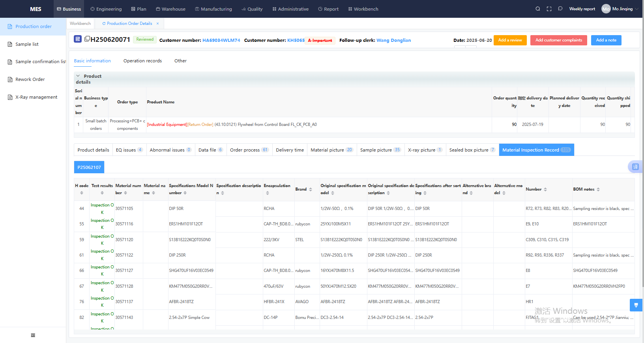Collapse the sidebar with hamburger icon
644x343 pixels.
[33, 335]
